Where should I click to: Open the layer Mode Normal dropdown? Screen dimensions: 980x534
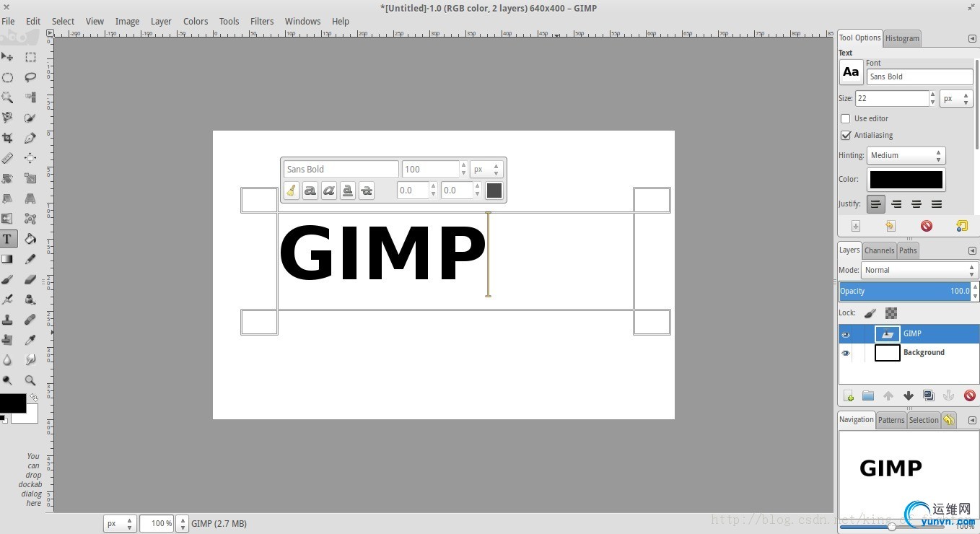[x=919, y=270]
